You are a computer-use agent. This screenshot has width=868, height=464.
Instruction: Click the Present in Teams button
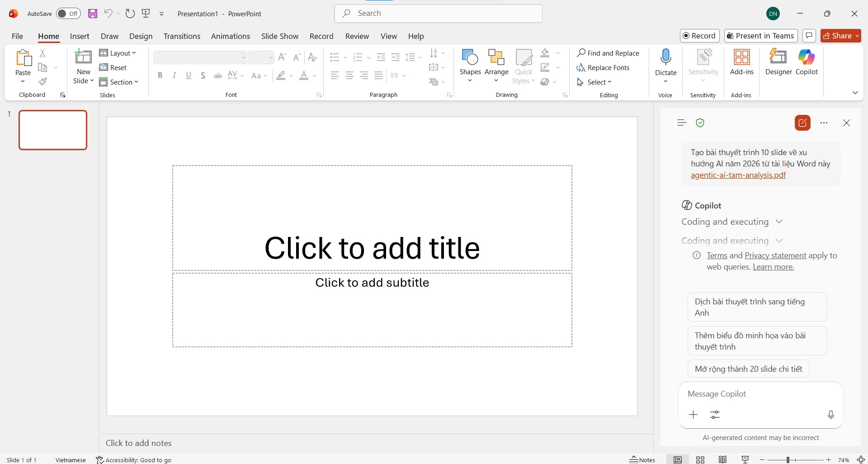pos(760,36)
